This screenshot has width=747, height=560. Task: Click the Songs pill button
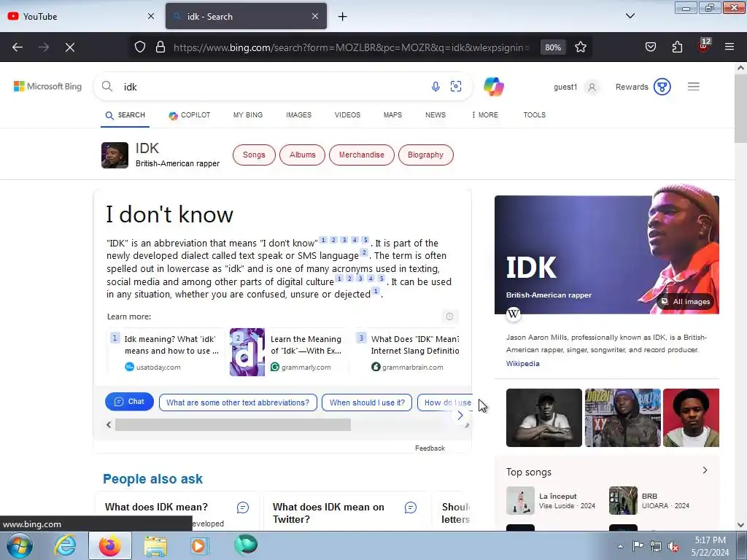pyautogui.click(x=254, y=155)
